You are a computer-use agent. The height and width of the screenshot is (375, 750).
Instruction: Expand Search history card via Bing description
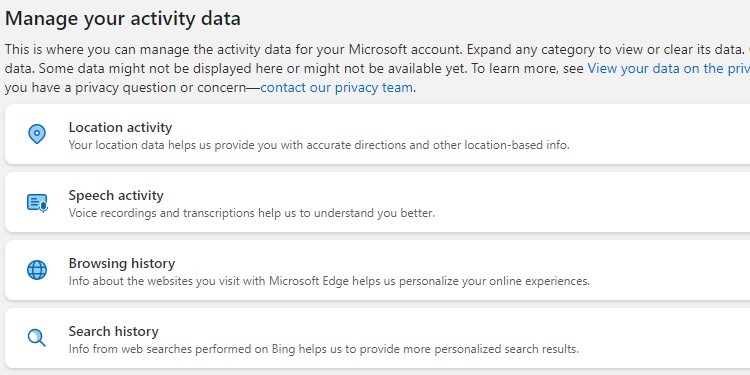[323, 349]
